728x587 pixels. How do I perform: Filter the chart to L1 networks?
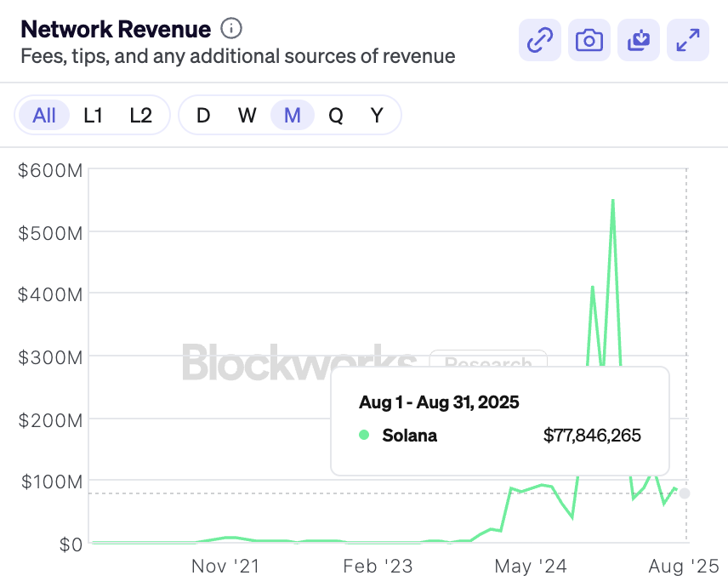(93, 115)
